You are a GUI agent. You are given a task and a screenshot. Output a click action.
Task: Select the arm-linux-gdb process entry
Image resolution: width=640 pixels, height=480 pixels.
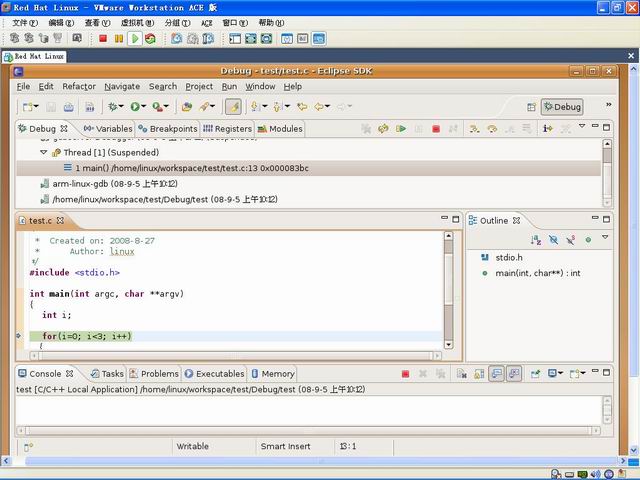pyautogui.click(x=109, y=184)
